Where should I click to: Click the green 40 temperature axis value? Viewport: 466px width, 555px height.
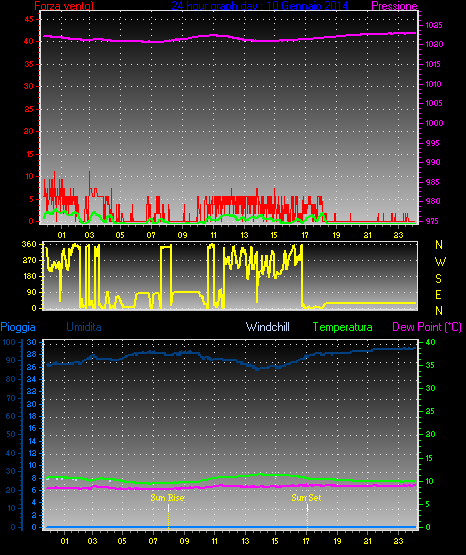430,342
